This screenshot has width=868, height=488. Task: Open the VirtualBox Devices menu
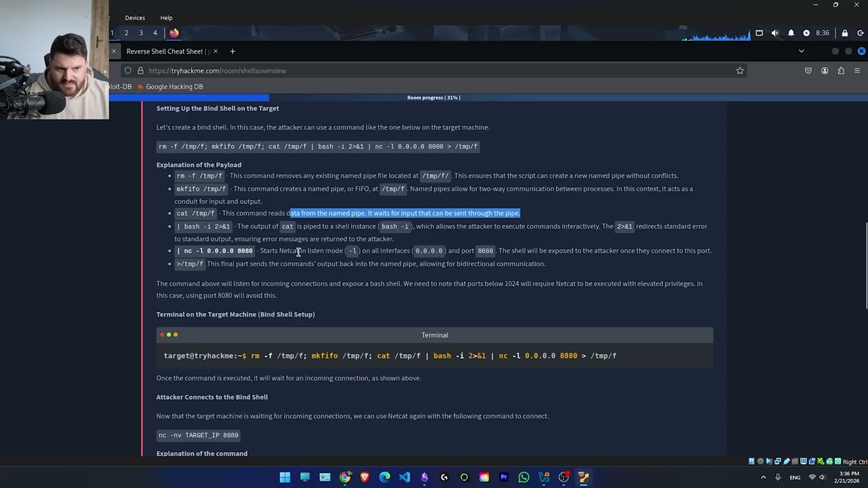[x=135, y=18]
